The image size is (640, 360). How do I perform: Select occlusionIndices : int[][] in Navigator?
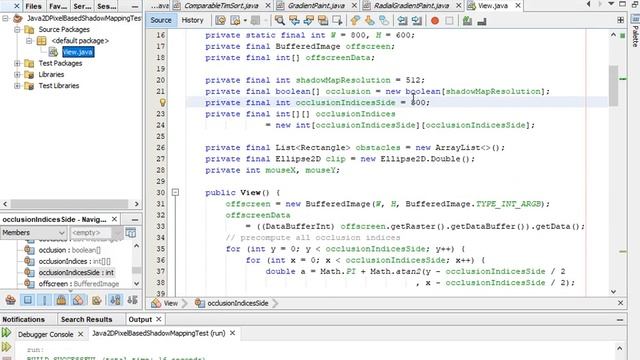click(x=75, y=261)
